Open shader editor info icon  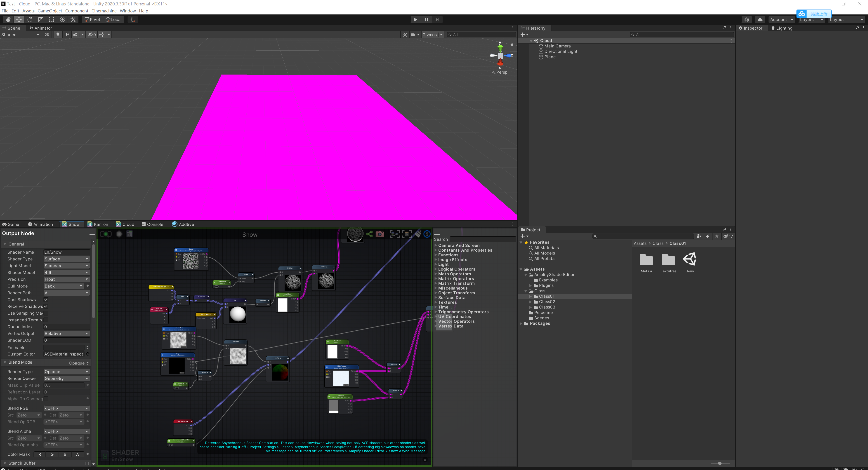[427, 234]
